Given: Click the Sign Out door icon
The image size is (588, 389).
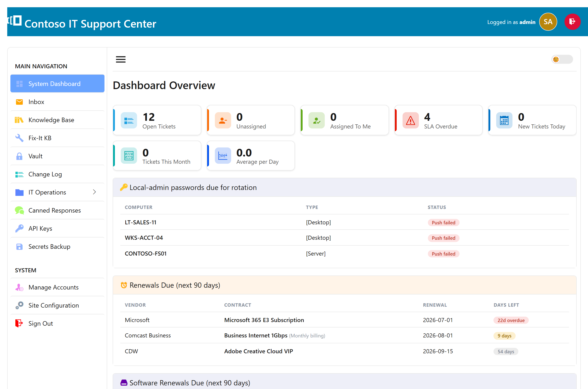Looking at the screenshot, I should (x=19, y=323).
